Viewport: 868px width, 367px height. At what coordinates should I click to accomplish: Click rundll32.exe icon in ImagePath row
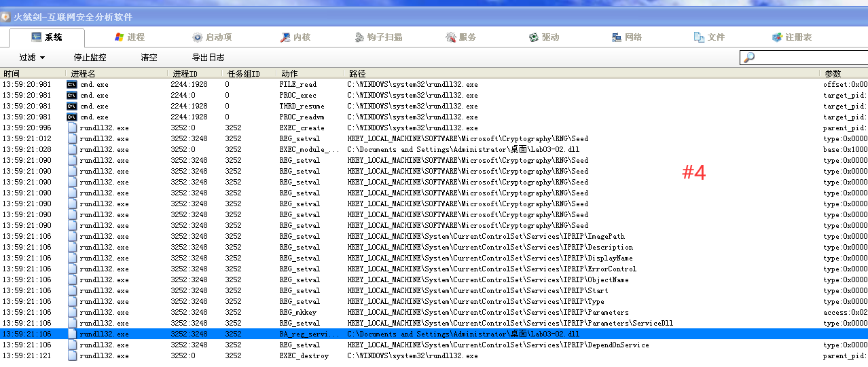tap(72, 237)
